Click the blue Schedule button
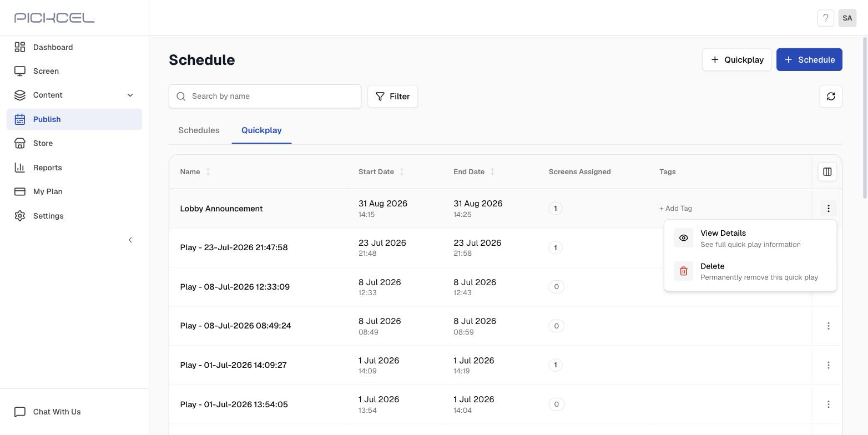 click(809, 60)
